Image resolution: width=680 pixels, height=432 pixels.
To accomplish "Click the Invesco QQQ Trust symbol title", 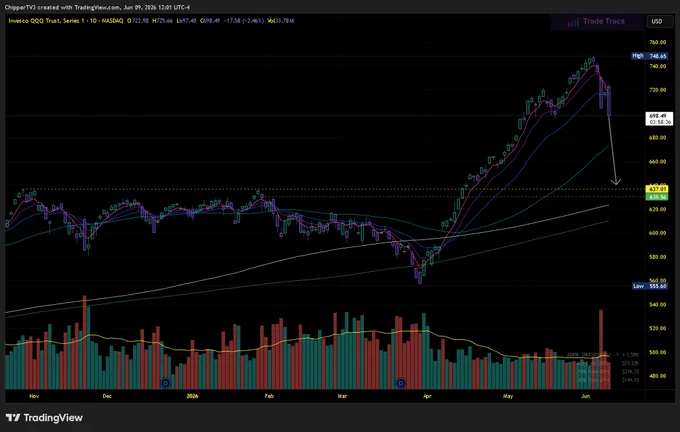I will pos(66,20).
